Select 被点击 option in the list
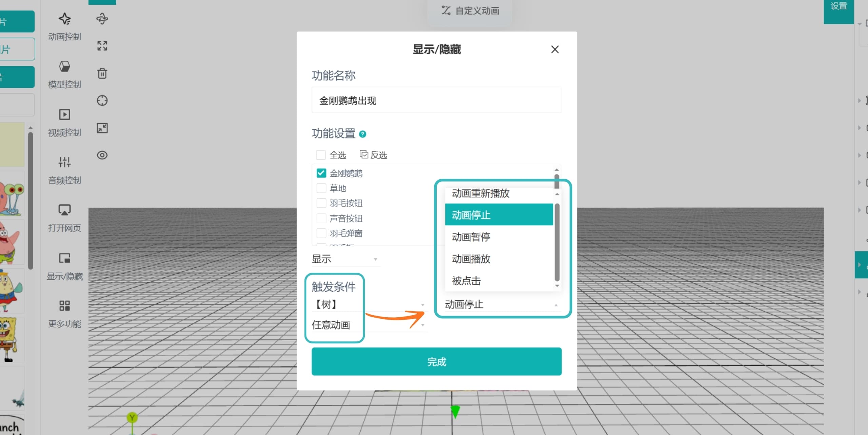Screen dimensions: 868x435 tap(499, 281)
